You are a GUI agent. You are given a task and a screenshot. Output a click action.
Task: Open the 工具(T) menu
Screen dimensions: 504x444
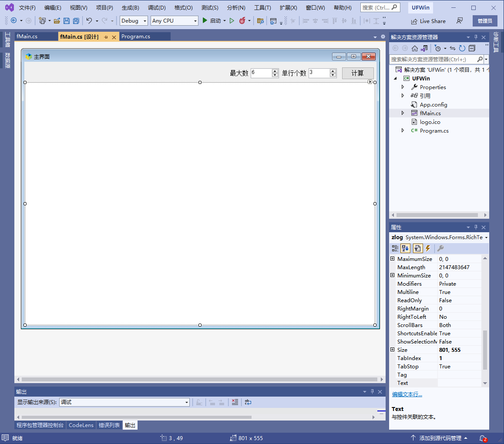click(262, 8)
